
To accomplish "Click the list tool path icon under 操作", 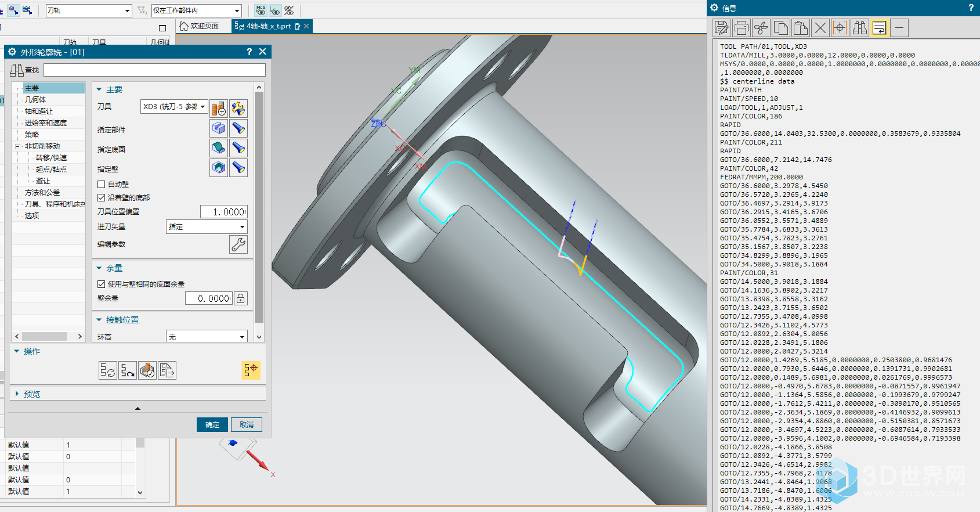I will point(167,370).
